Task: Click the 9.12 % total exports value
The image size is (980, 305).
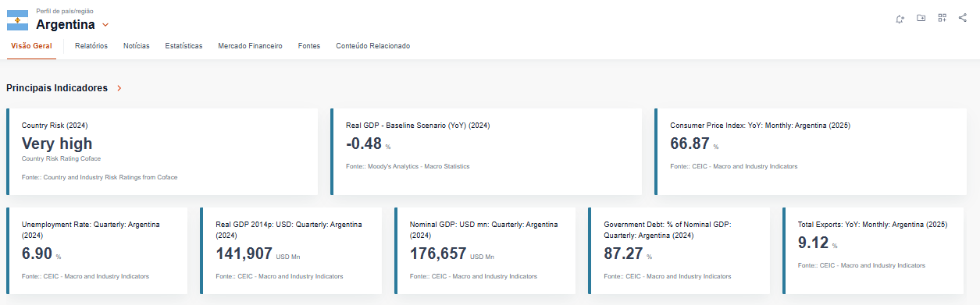Action: pos(818,243)
